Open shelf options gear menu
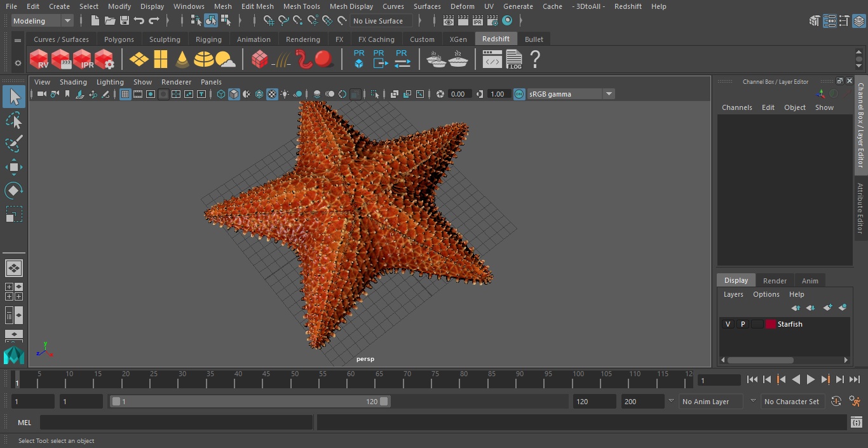This screenshot has height=448, width=868. click(x=18, y=63)
